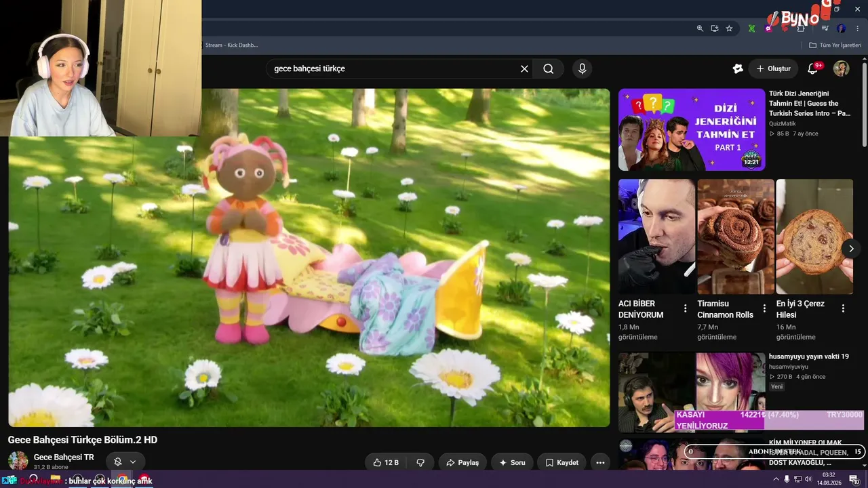Viewport: 868px width, 488px height.
Task: Zoom the page with browser magnifier icon
Action: [x=700, y=28]
